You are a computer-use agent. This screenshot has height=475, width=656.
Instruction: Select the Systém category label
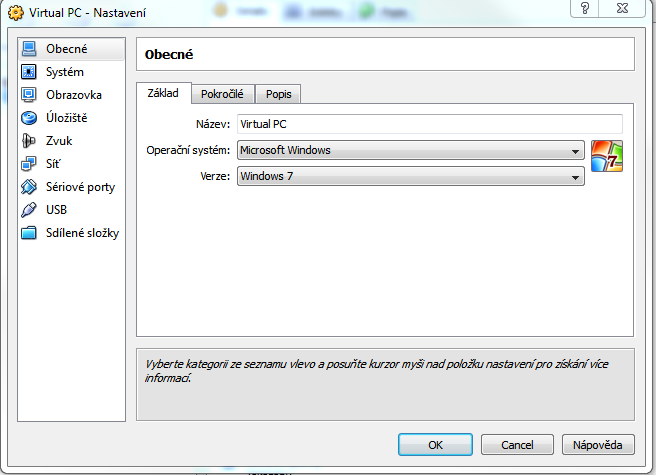pyautogui.click(x=65, y=72)
